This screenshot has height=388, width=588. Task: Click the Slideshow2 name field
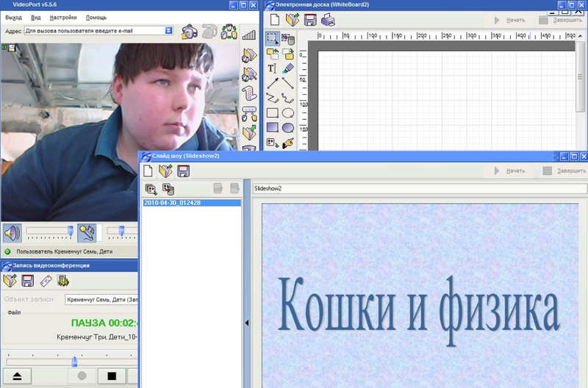click(420, 189)
